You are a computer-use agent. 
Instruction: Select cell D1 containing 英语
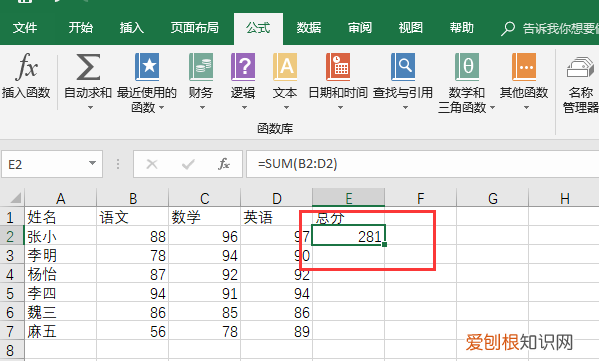pos(277,217)
